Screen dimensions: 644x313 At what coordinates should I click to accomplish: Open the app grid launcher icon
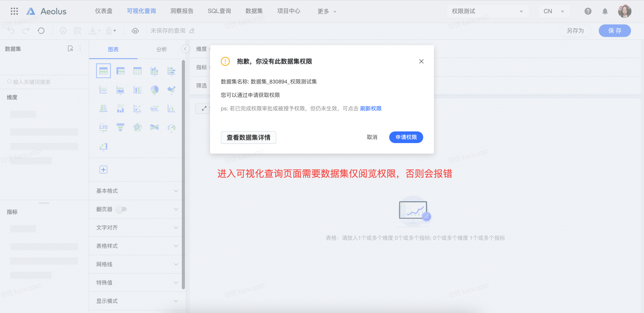pyautogui.click(x=14, y=11)
